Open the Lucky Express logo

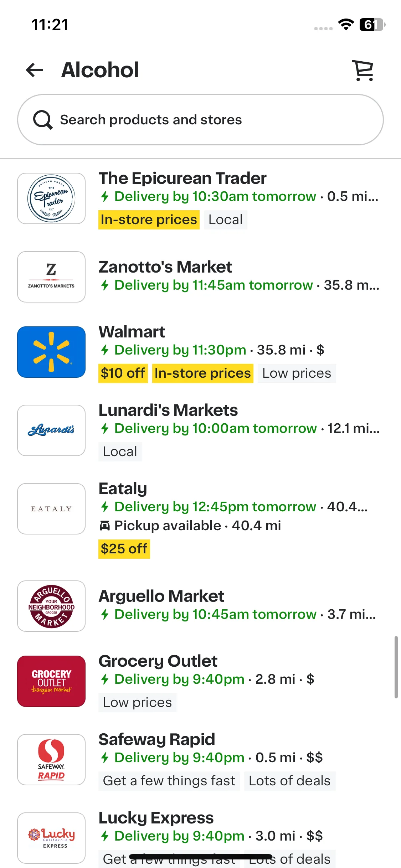(51, 838)
